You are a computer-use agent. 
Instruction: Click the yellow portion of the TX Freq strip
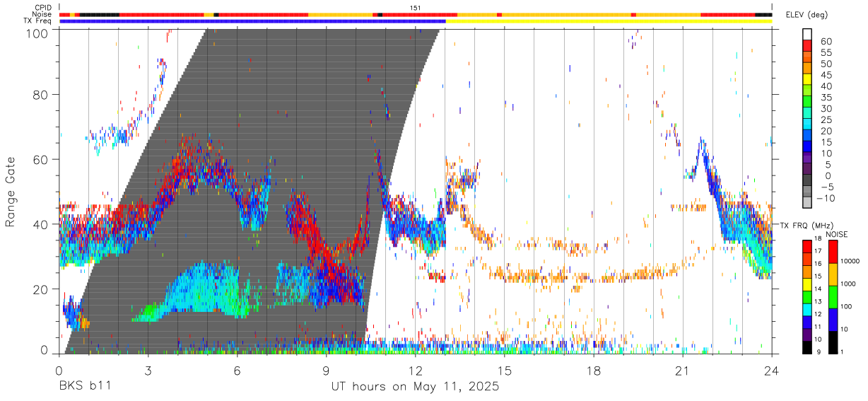tap(609, 21)
